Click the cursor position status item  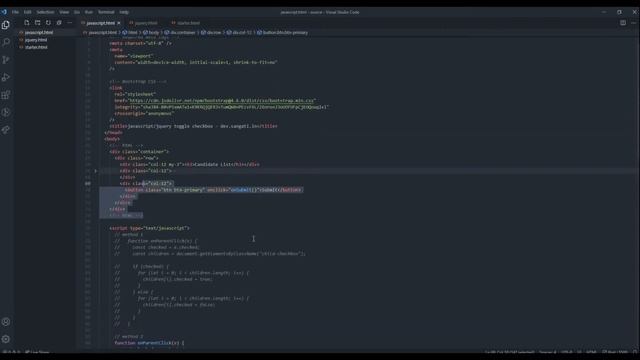click(x=509, y=352)
